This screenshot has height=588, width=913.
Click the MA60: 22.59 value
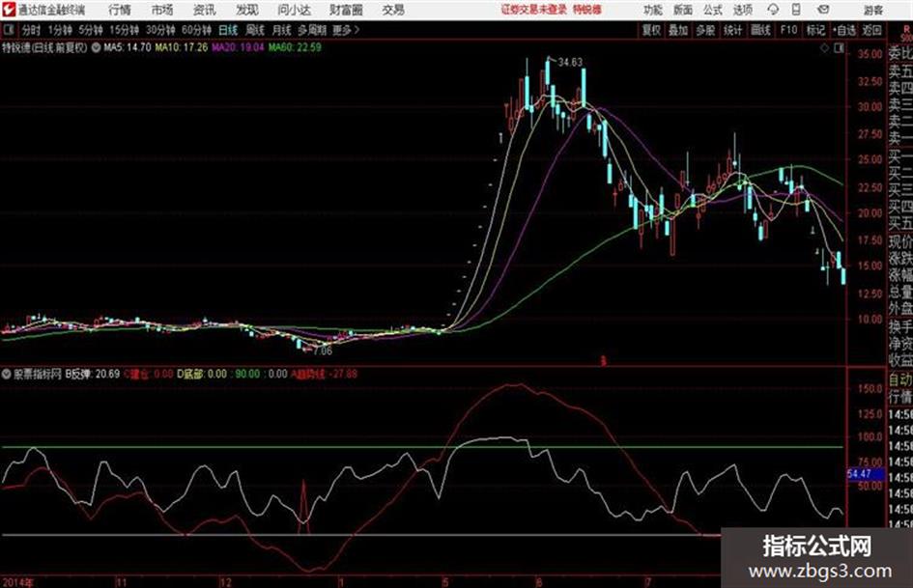pyautogui.click(x=295, y=47)
